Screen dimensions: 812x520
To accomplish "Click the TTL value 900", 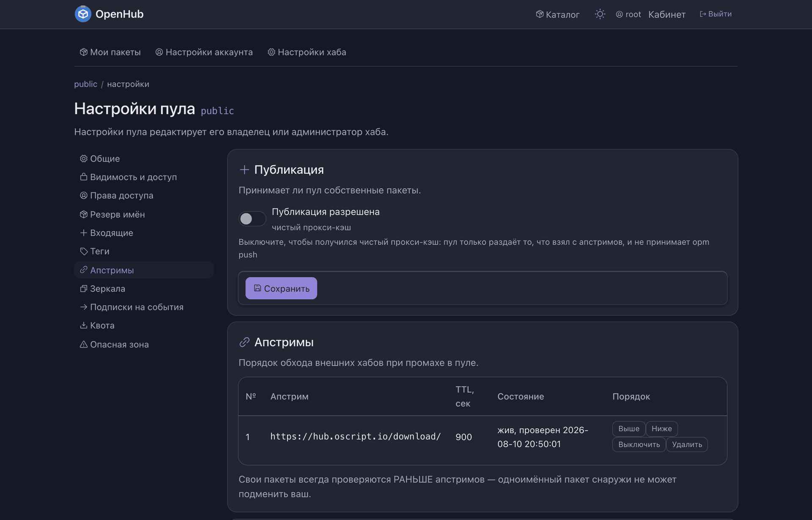I will tap(464, 437).
